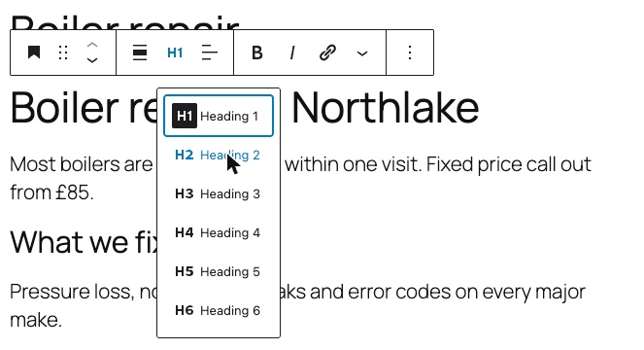Click the 'make.' paragraph ending
644x350 pixels.
pos(36,320)
